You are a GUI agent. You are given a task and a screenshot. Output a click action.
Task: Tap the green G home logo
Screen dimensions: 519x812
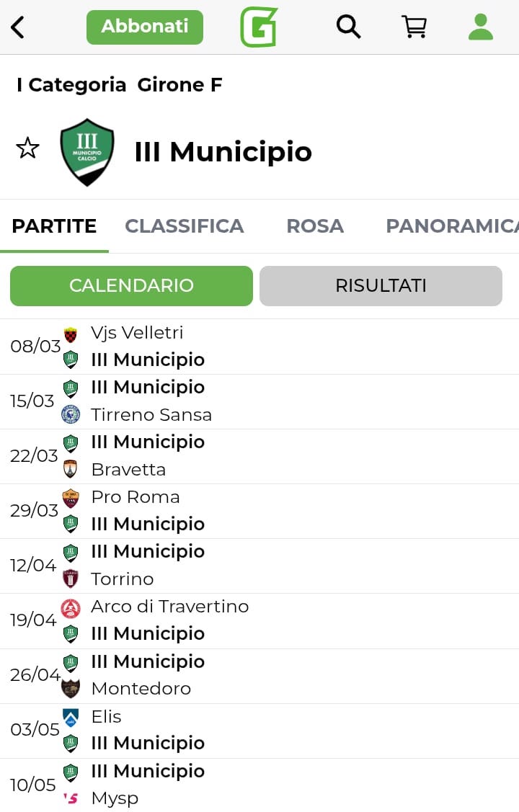pos(259,27)
